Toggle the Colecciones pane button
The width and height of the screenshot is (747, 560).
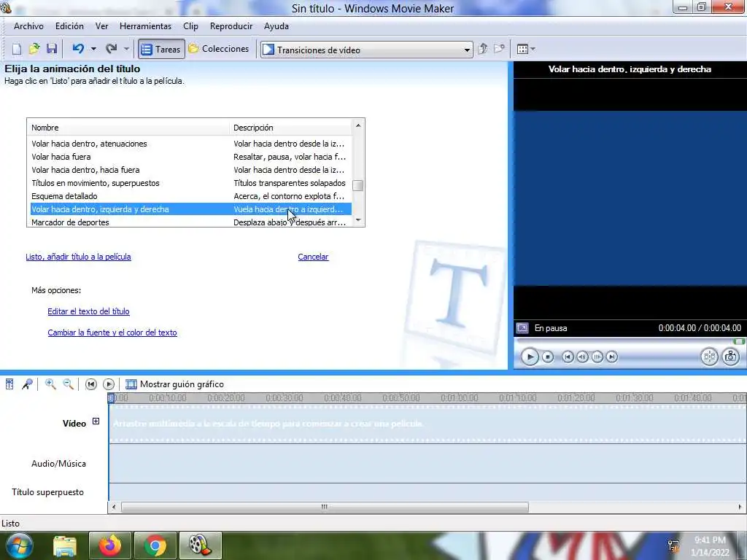pyautogui.click(x=219, y=49)
